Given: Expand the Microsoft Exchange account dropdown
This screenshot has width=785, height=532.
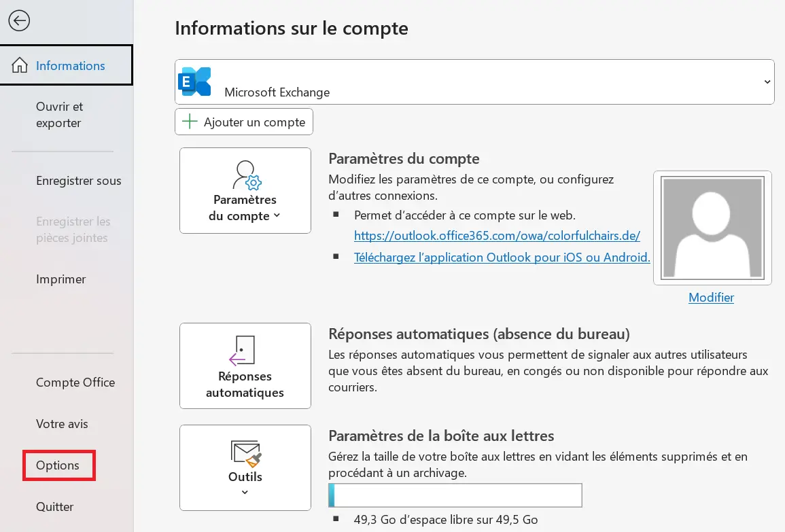Looking at the screenshot, I should [474, 82].
